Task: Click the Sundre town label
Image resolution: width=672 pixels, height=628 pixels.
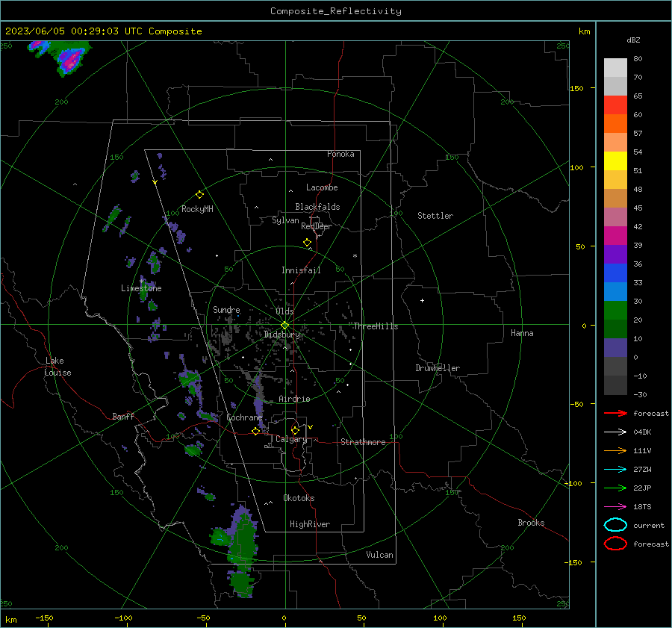Action: click(226, 309)
